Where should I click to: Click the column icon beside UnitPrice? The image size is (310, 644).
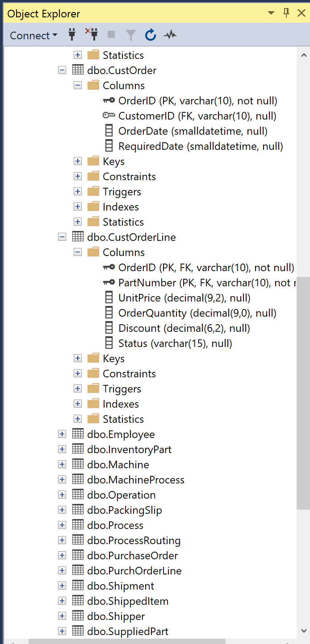(109, 297)
